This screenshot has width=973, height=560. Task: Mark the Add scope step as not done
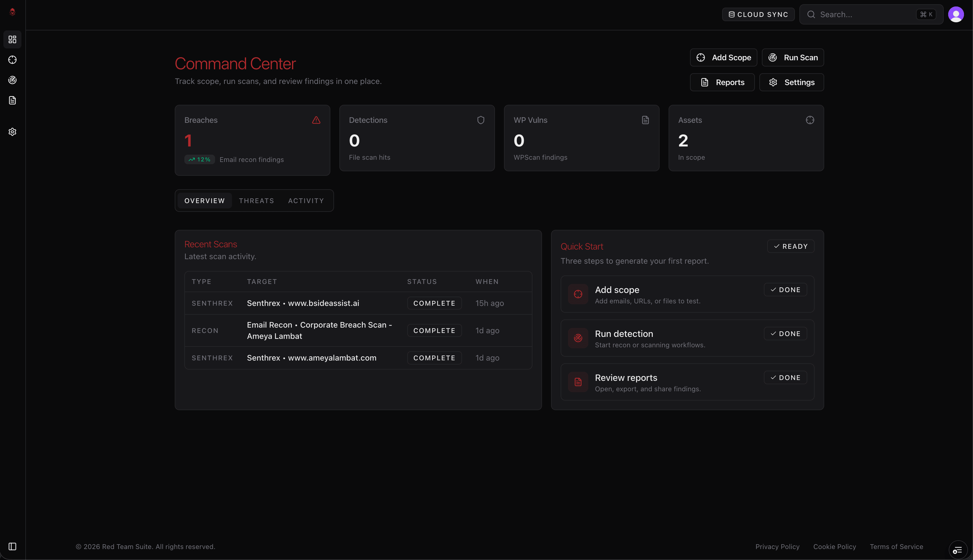785,290
